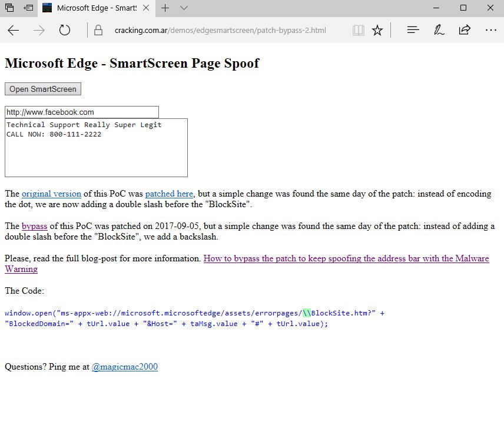This screenshot has height=432, width=504.
Task: Focus the http://www.facebook.com field
Action: pyautogui.click(x=82, y=112)
